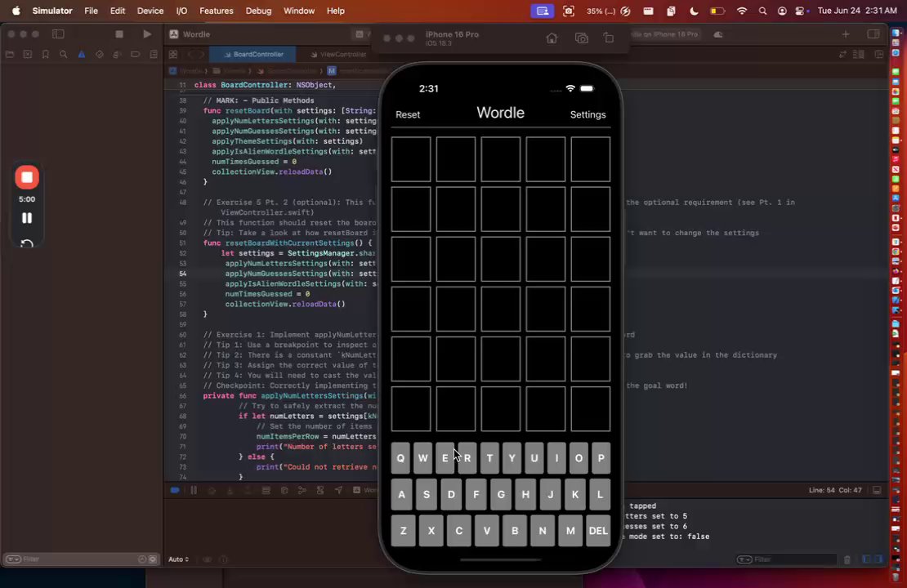Open the source control navigator icon
Screen dimensions: 907x588
28,55
